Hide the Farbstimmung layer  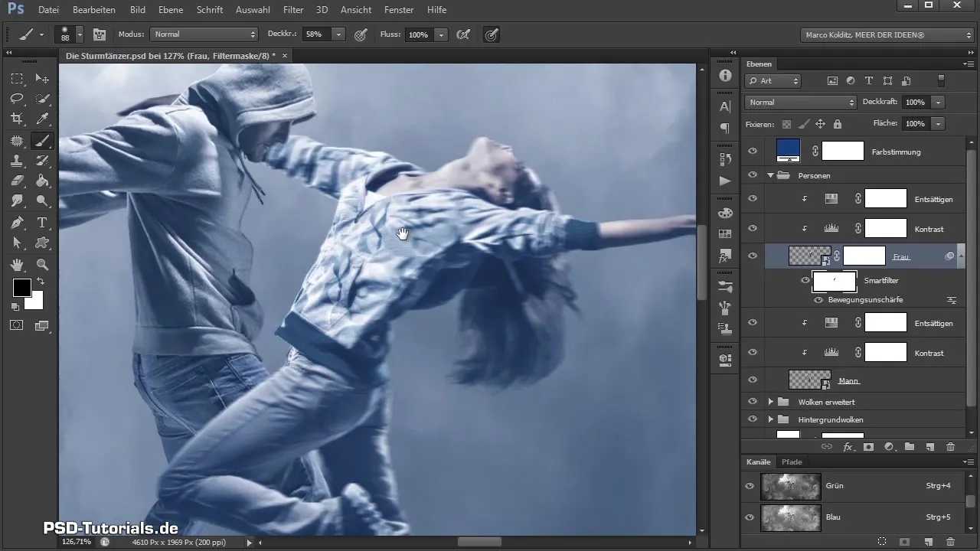coord(753,152)
